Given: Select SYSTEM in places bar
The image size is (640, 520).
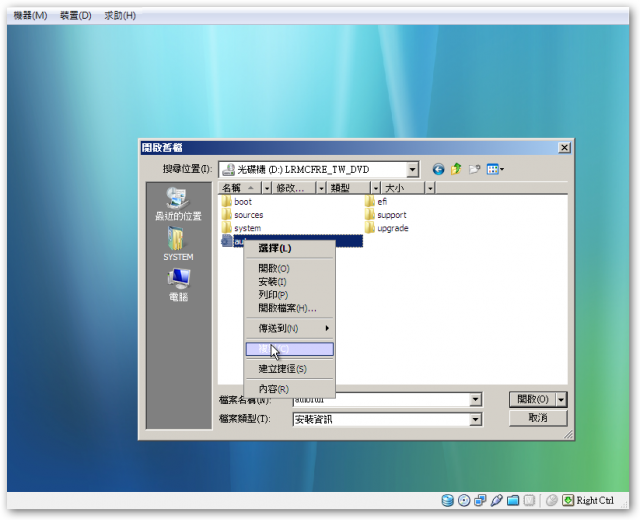Looking at the screenshot, I should pos(178,244).
